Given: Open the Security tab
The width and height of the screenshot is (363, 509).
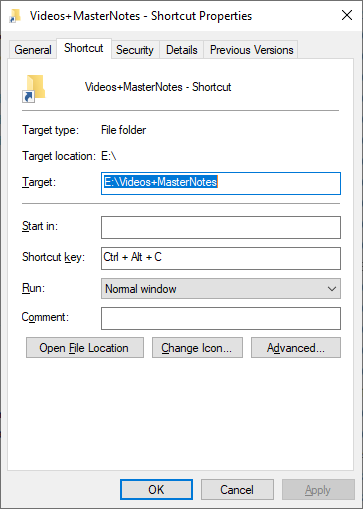Looking at the screenshot, I should point(135,50).
